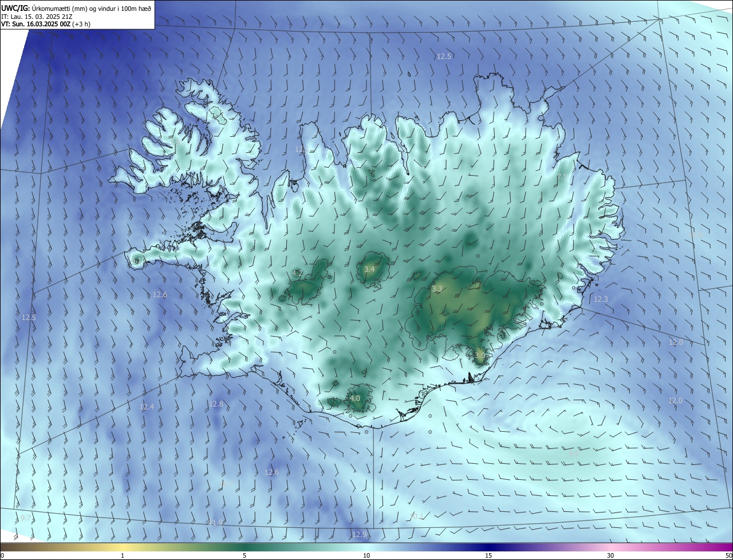Click the 9.7 value label on the map
This screenshot has width=733, height=560.
tap(26, 518)
